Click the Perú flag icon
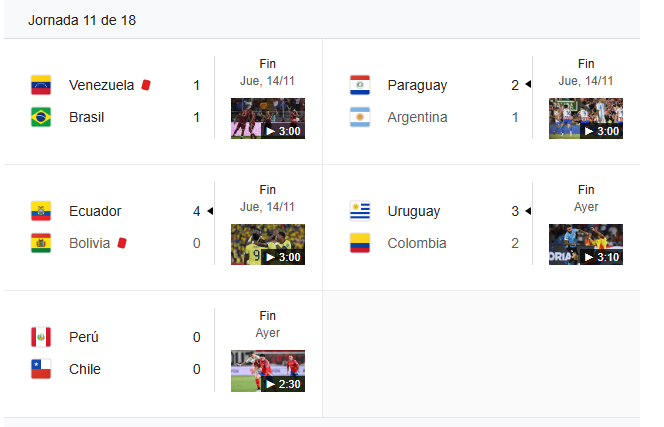Viewport: 664px width, 427px height. tap(41, 337)
